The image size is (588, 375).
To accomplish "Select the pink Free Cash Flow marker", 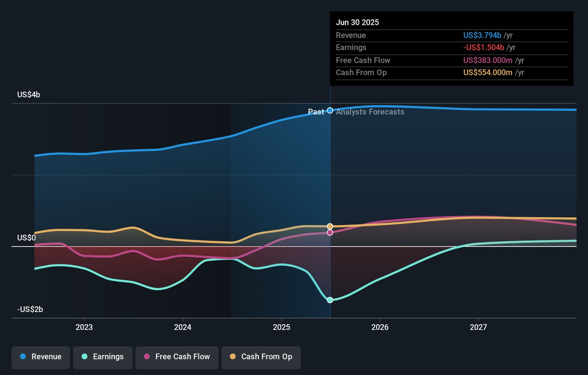I will (x=330, y=233).
